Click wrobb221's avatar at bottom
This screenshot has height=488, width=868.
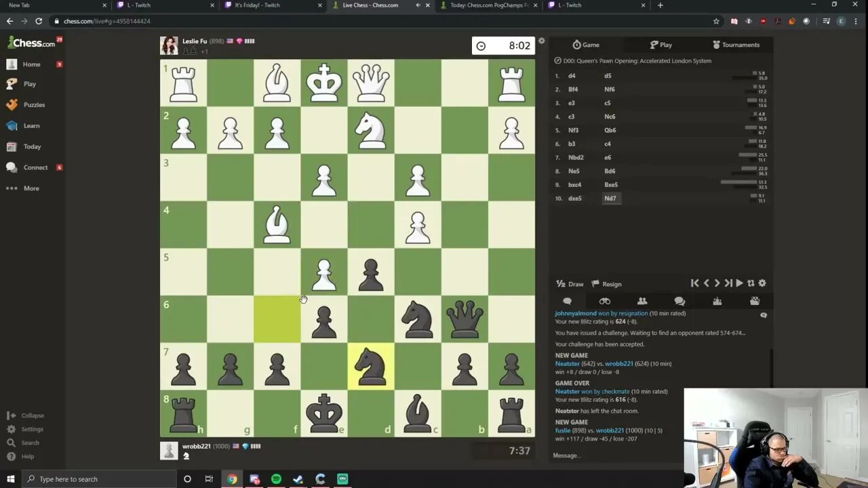[x=169, y=451]
